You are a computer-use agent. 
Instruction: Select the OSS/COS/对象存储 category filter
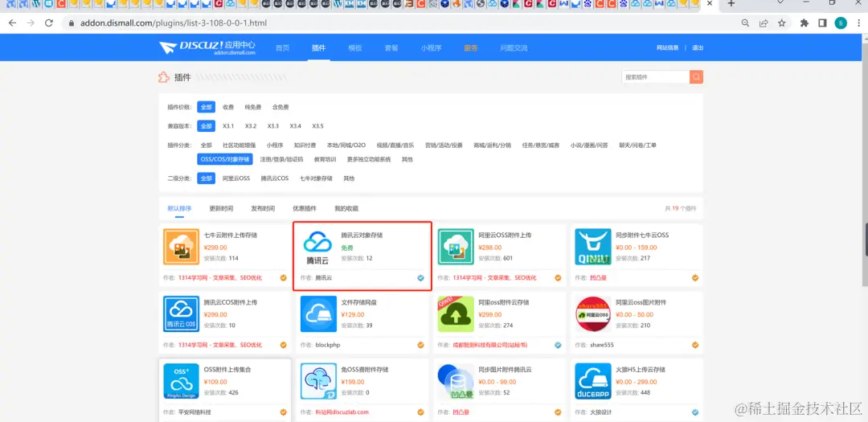(225, 159)
